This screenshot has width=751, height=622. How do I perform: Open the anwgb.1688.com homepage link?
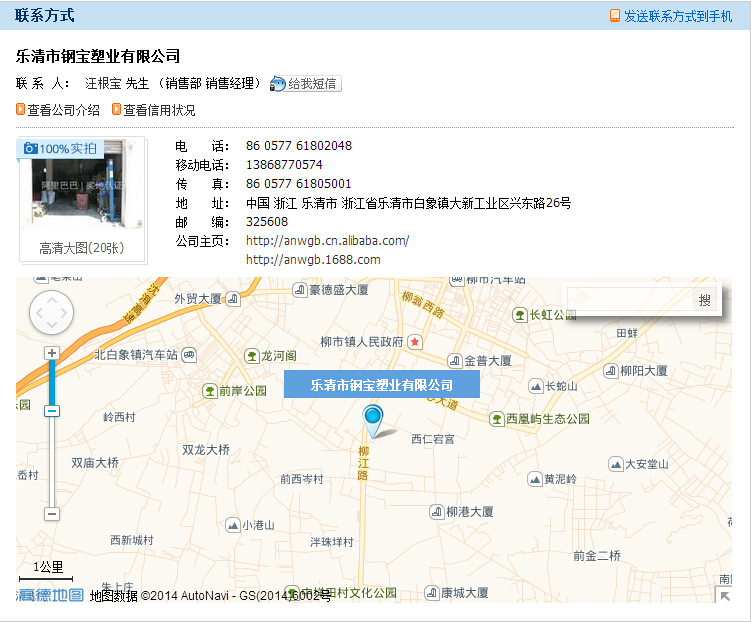[313, 260]
